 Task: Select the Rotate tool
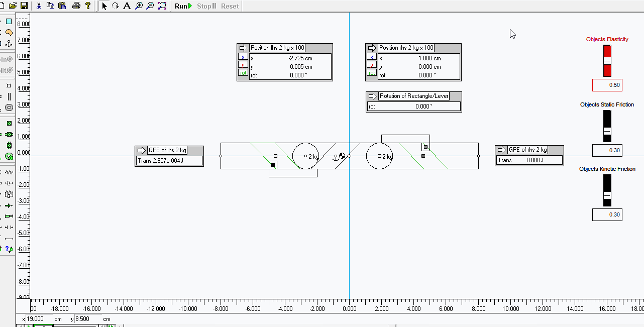[116, 6]
